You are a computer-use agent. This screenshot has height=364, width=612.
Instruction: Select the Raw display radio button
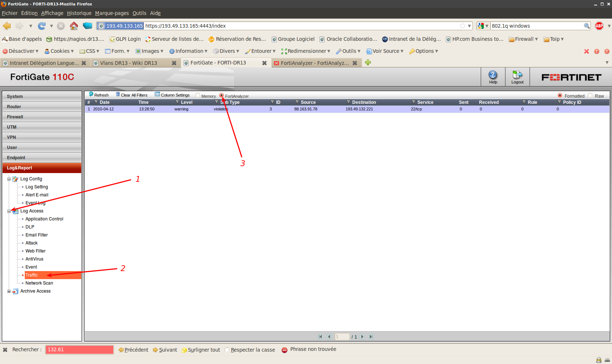click(x=590, y=95)
